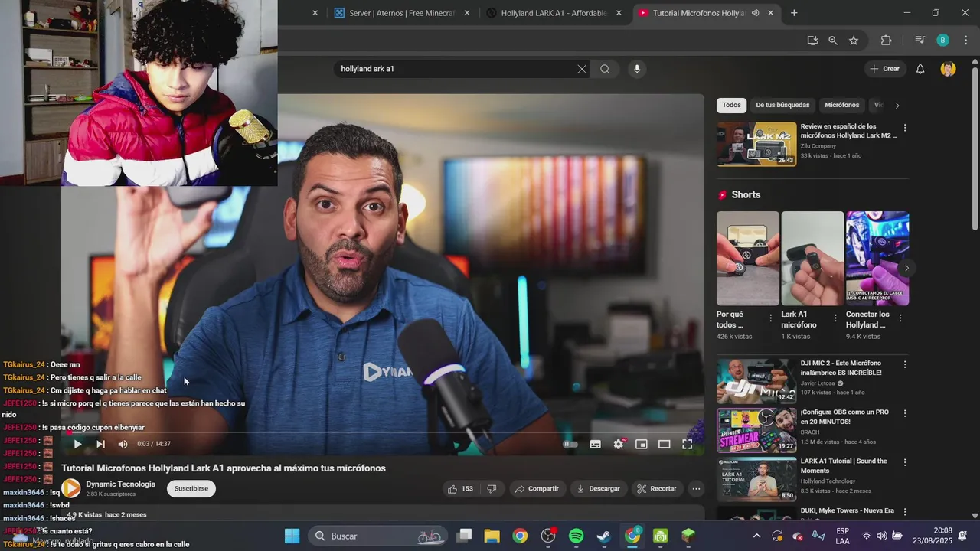Open the Chrome three-dot menu

coord(965,41)
